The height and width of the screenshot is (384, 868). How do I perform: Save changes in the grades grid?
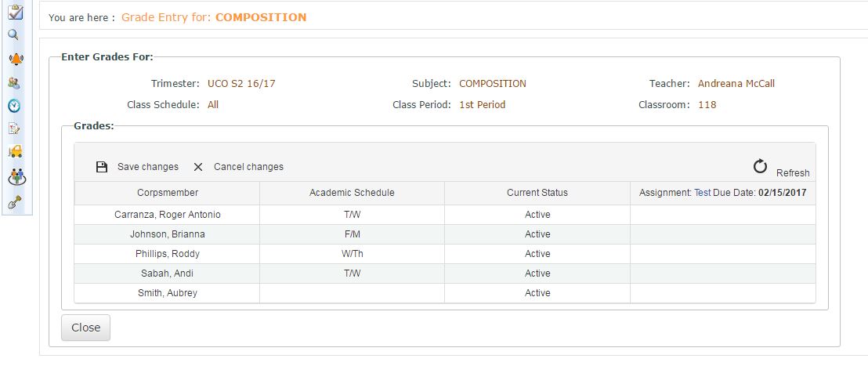[137, 167]
